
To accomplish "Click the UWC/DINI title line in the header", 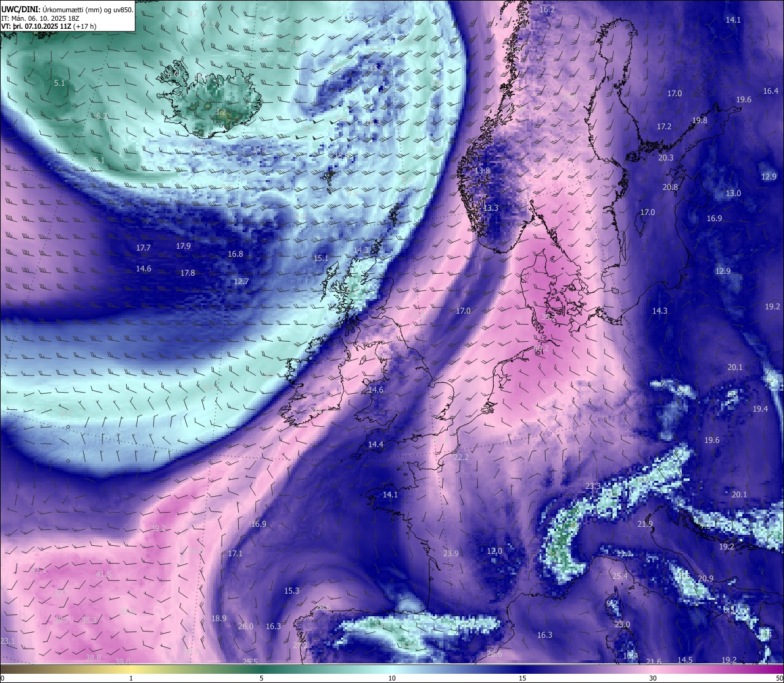I will click(67, 9).
